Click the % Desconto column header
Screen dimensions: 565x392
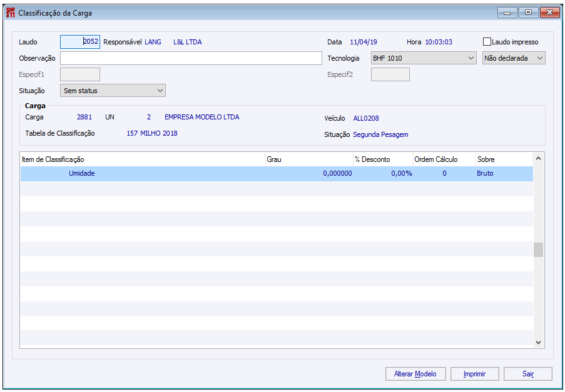coord(383,159)
